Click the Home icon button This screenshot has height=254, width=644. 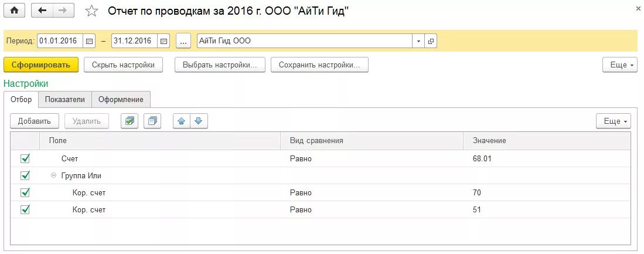coord(15,11)
